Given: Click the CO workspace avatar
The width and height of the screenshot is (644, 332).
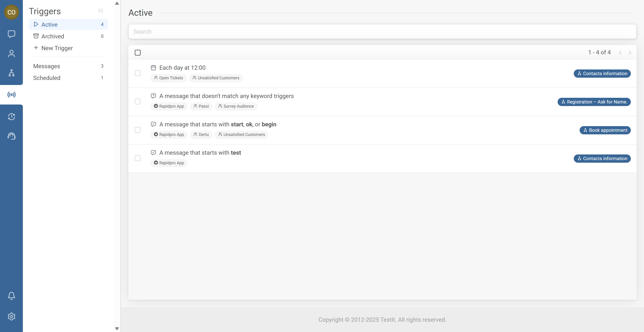Looking at the screenshot, I should (11, 12).
